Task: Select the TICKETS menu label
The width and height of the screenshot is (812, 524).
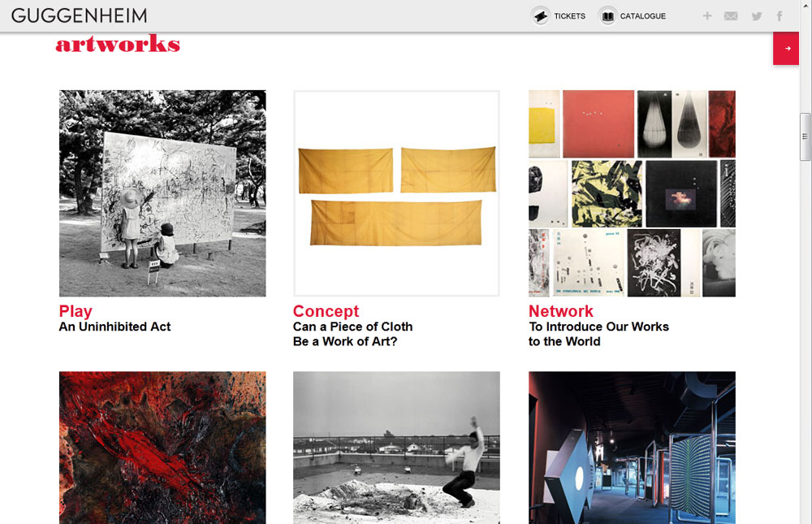Action: (x=570, y=16)
